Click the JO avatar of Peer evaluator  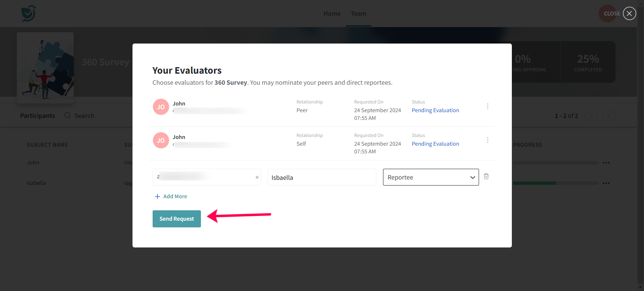(x=161, y=107)
